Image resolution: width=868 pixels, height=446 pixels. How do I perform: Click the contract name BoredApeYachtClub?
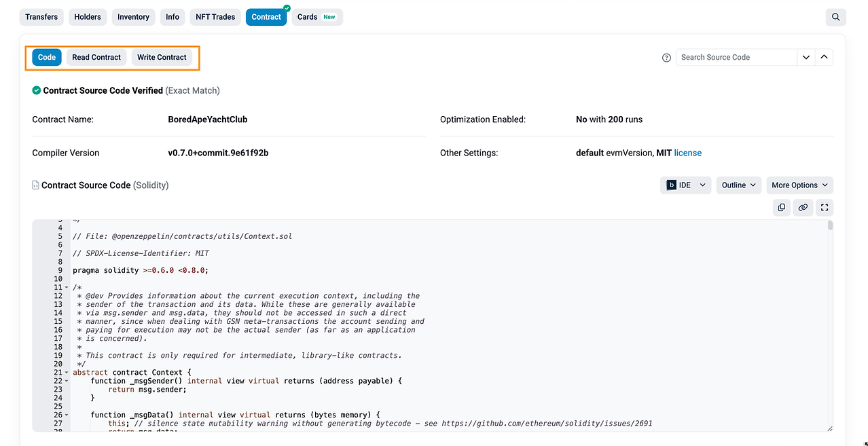[x=208, y=119]
